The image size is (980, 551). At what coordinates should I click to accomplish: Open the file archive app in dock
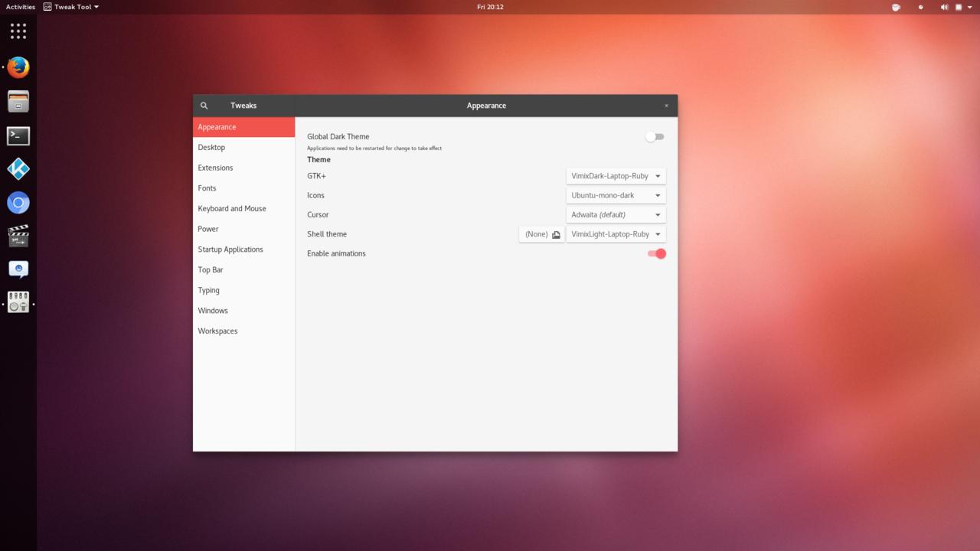[x=18, y=101]
